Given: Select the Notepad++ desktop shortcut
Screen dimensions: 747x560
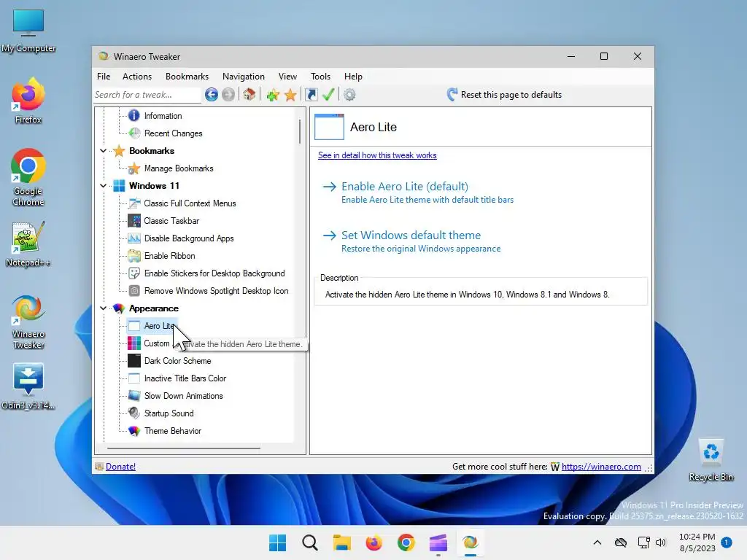Looking at the screenshot, I should 28,244.
